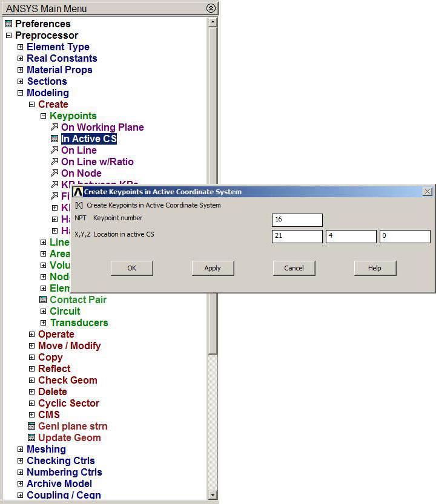Open the Check Geom menu entry

click(x=67, y=380)
